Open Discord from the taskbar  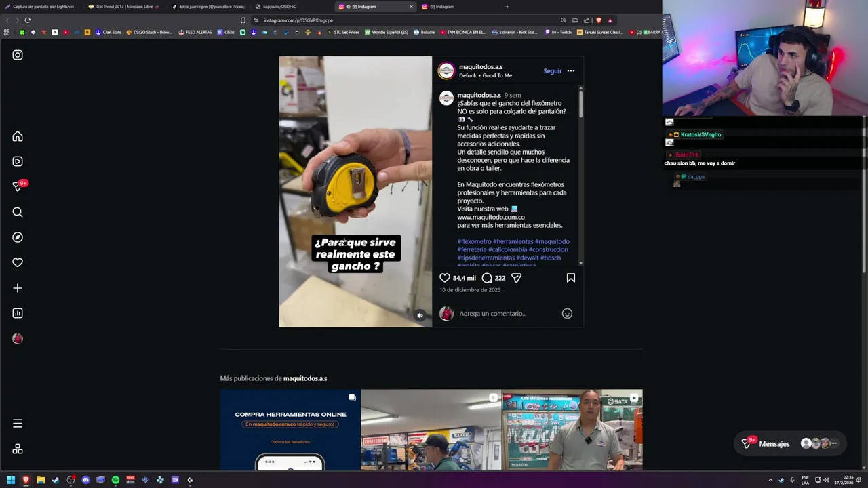[85, 480]
